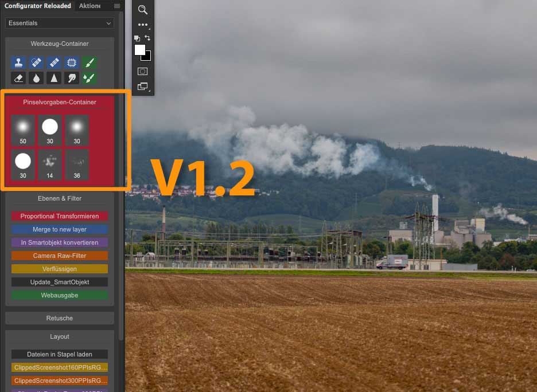Click the Update_SmartObjekt button
Screen dimensions: 537x392
[60, 282]
